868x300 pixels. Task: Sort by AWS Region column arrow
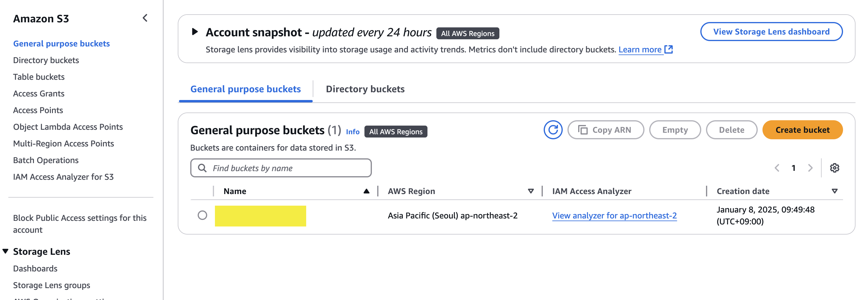531,191
